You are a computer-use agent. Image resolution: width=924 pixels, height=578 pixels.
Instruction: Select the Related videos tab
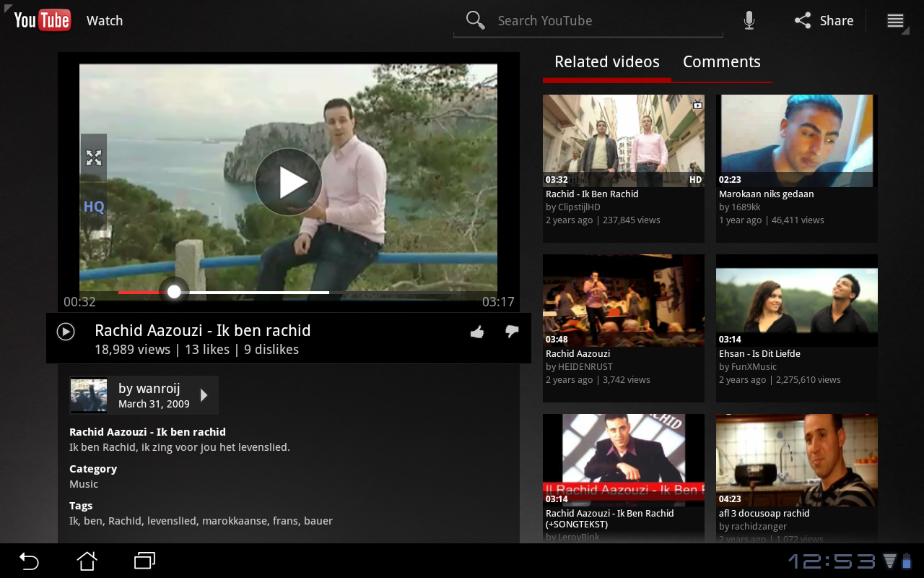tap(606, 62)
